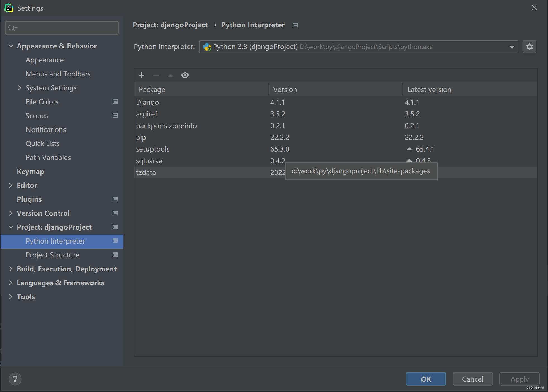Select Python Interpreter in settings tree
This screenshot has width=548, height=392.
point(55,241)
